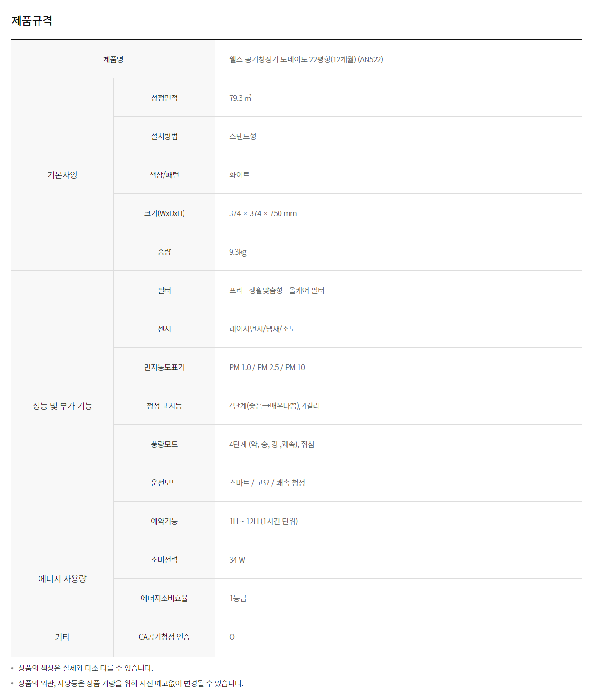Click the 예약기능 value 1H ~ 12H
599x700 pixels.
tap(263, 521)
